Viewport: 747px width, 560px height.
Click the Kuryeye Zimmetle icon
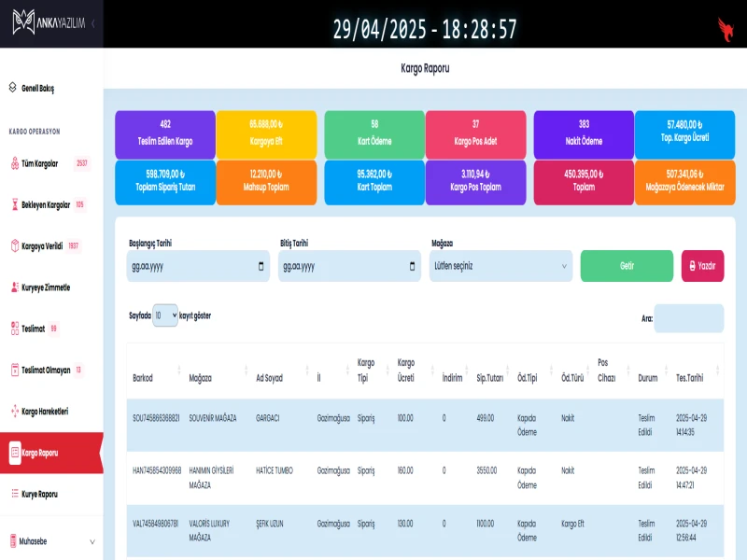pyautogui.click(x=14, y=287)
